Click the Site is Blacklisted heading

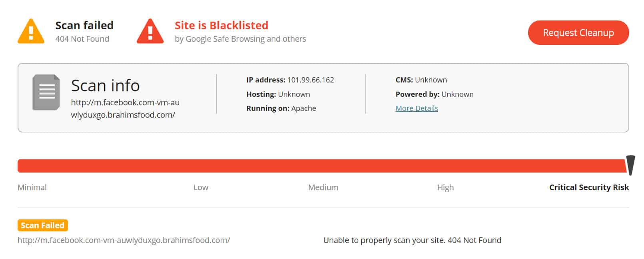pyautogui.click(x=221, y=25)
